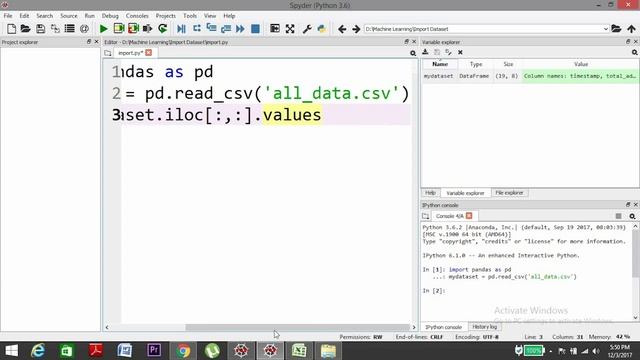Screen dimensions: 640x360
Task: Browse for a working directory
Action: click(x=616, y=29)
